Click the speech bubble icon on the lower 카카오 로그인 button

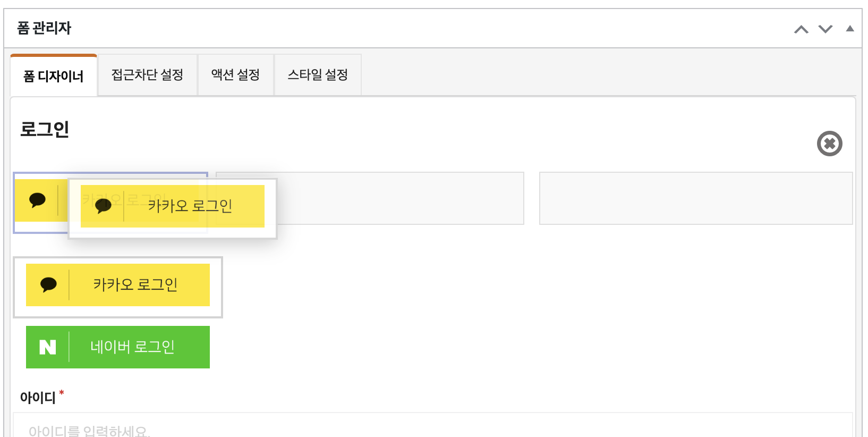48,284
